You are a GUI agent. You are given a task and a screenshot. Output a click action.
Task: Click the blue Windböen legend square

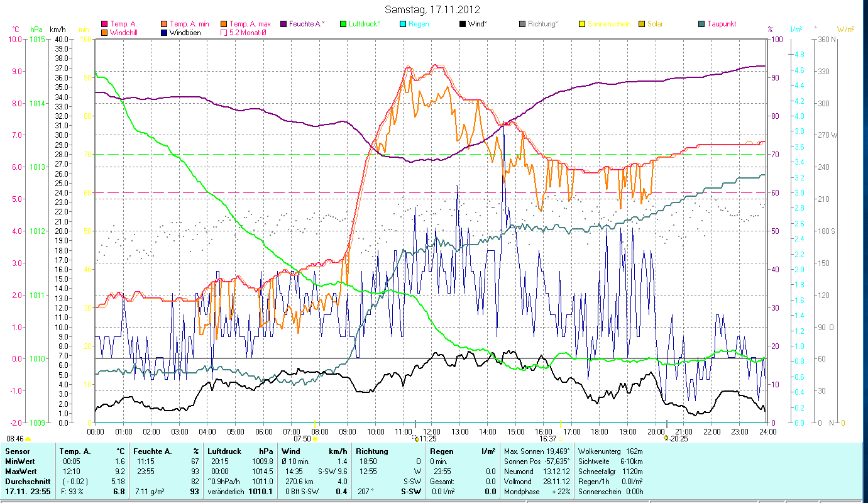[163, 33]
